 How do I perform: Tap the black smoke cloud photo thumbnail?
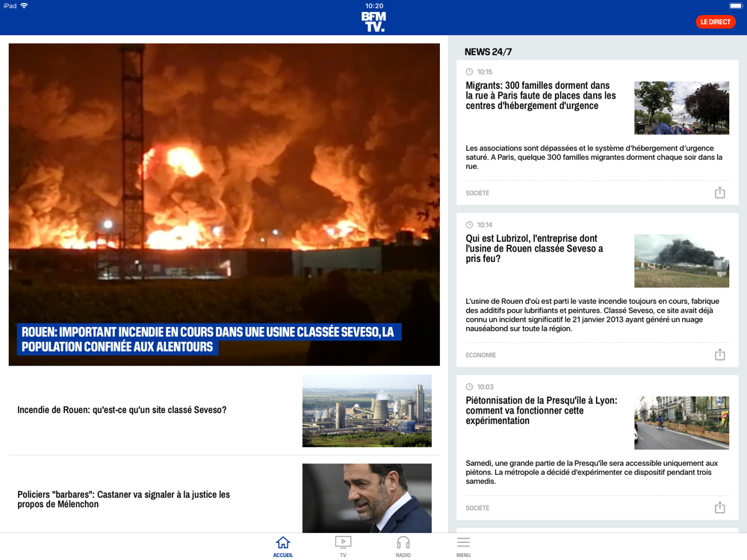pos(681,261)
